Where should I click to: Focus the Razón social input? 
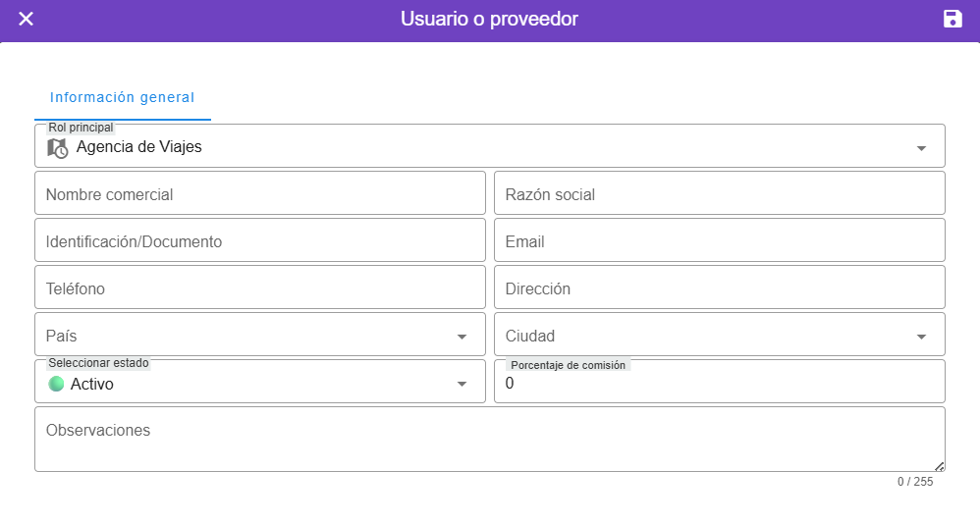tap(719, 194)
